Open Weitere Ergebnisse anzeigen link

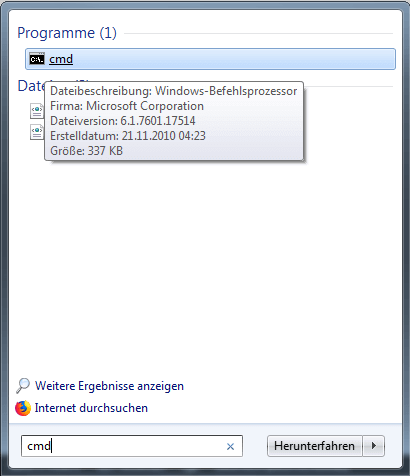tap(109, 386)
